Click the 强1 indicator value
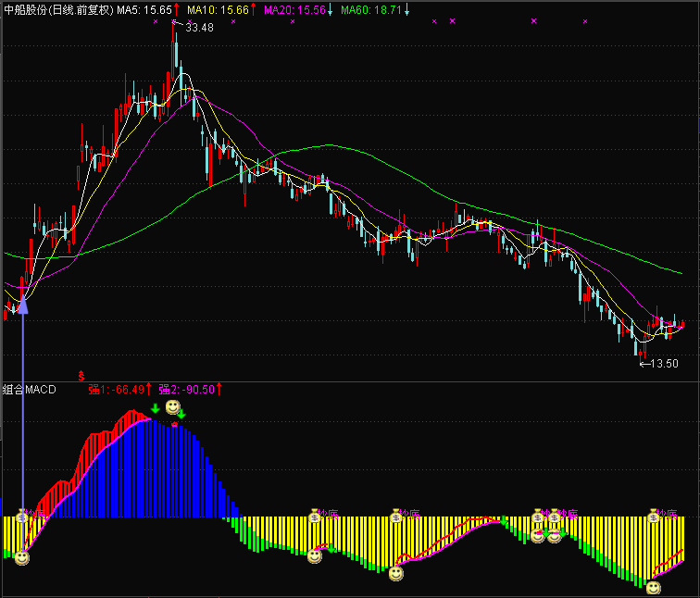Viewport: 700px width, 598px height. (119, 390)
